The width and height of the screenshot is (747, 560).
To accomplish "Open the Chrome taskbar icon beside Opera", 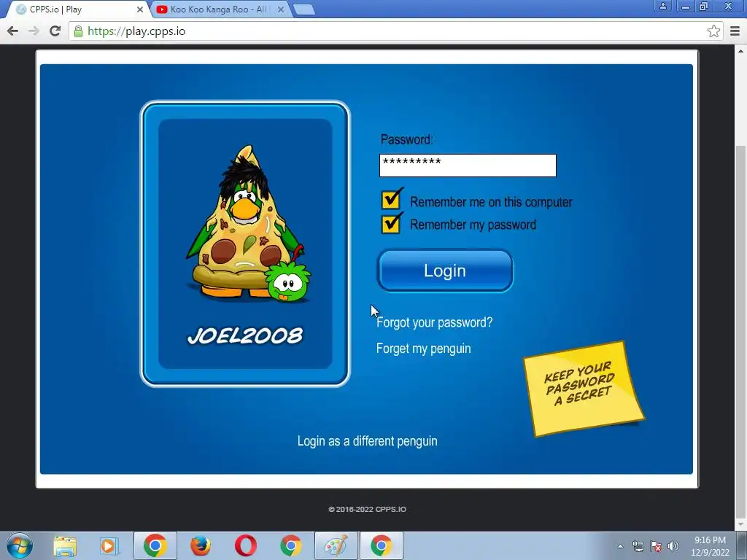I will coord(290,545).
